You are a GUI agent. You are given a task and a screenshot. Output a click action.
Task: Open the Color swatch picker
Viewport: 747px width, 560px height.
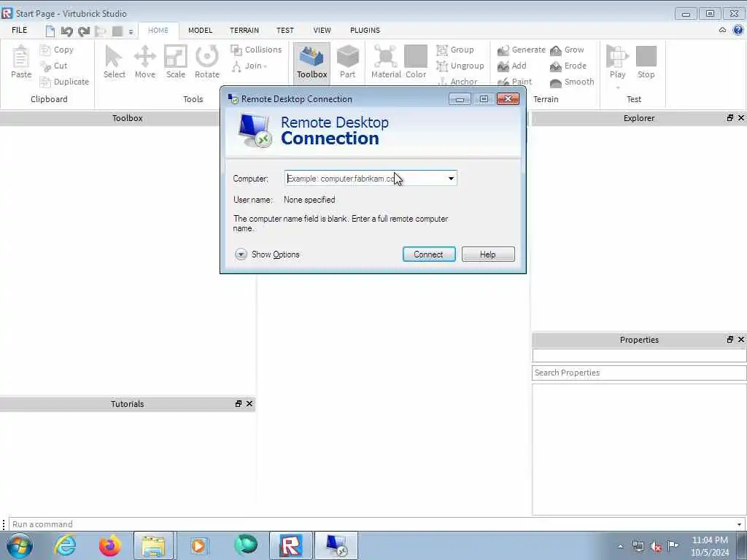(415, 61)
